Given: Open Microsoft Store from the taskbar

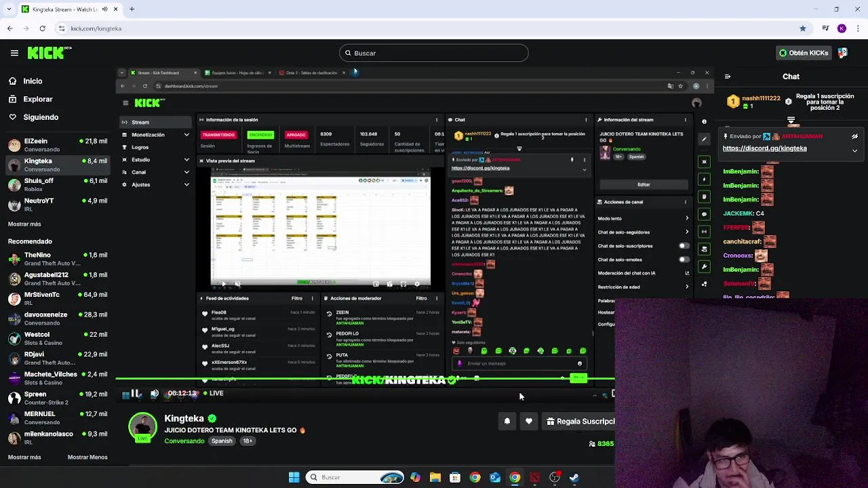Looking at the screenshot, I should click(x=455, y=477).
